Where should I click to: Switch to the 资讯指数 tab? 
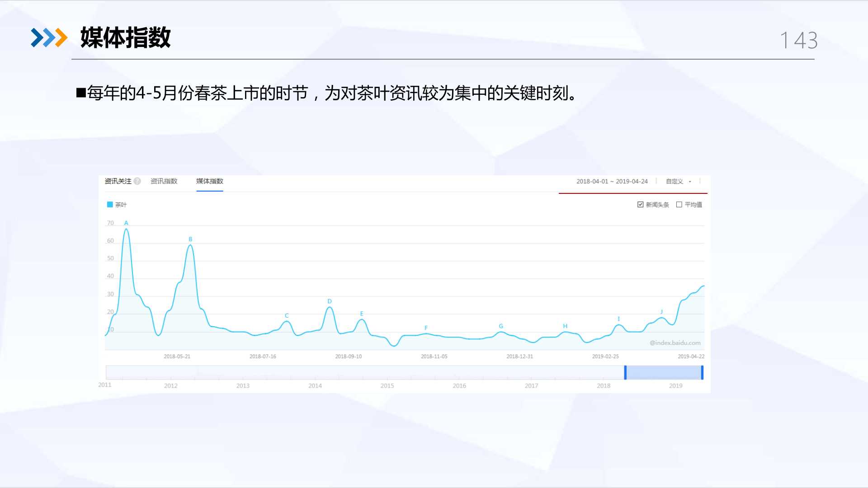(x=164, y=181)
